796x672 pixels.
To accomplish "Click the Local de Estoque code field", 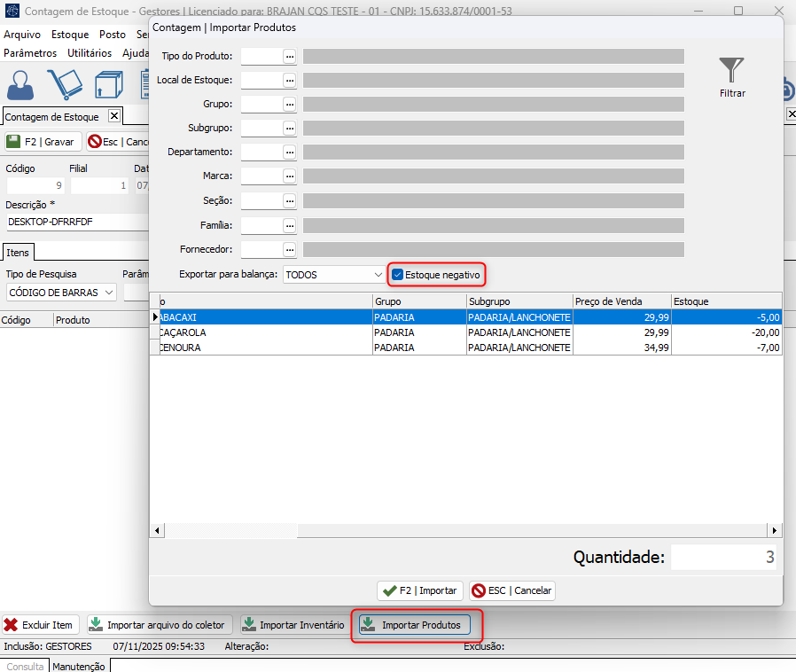I will (x=261, y=80).
